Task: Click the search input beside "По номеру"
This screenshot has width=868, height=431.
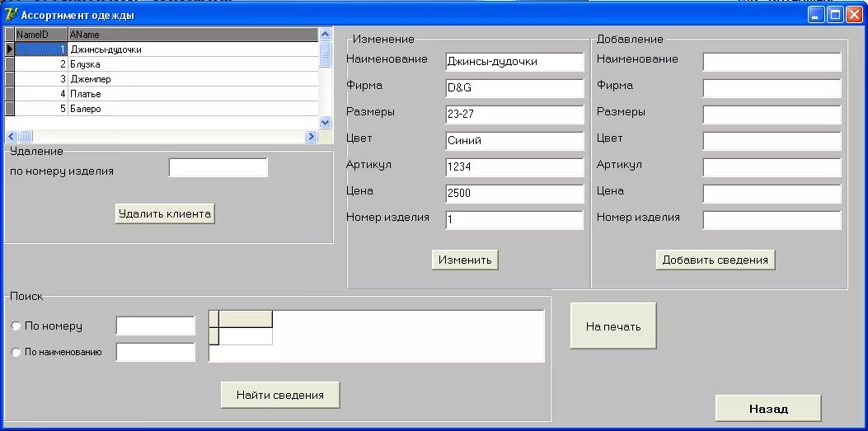Action: click(156, 326)
